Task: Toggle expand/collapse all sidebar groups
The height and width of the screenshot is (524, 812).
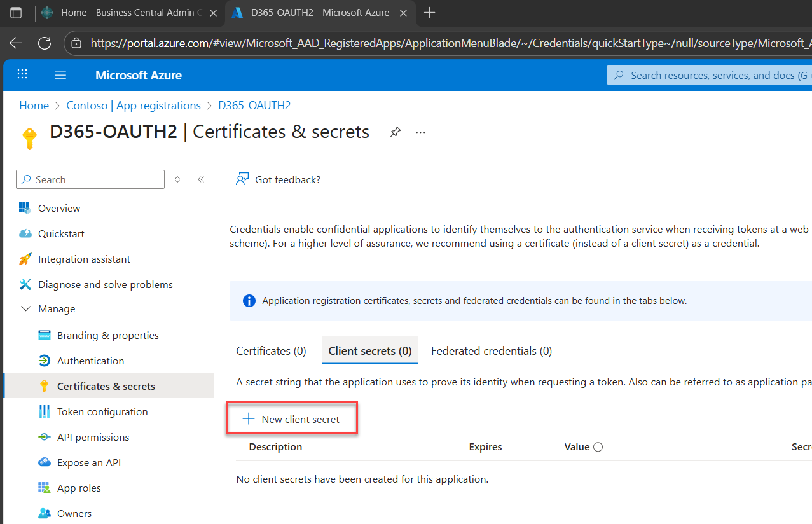Action: pos(177,179)
